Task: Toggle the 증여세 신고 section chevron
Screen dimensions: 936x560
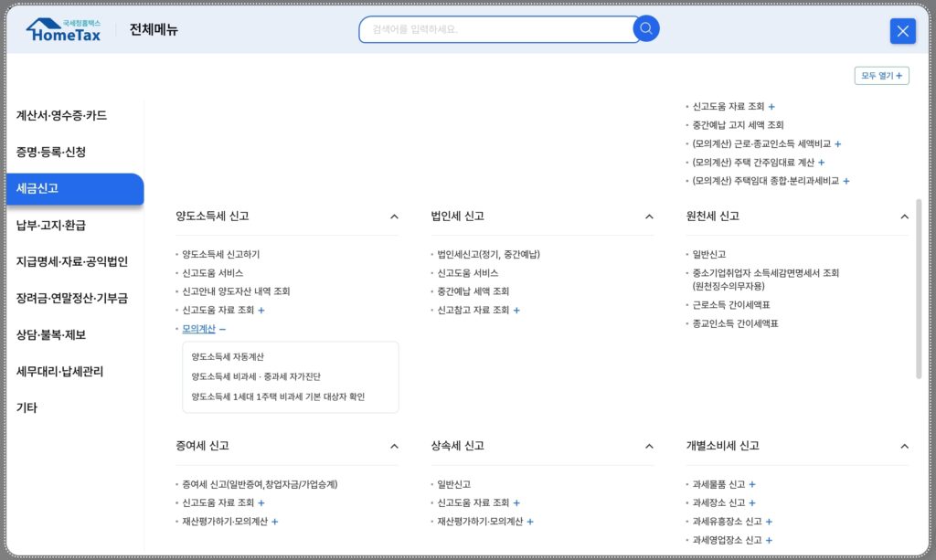Action: [394, 446]
